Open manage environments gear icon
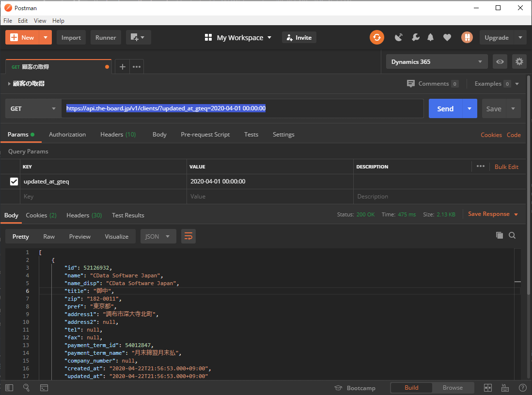This screenshot has height=395, width=532. [x=519, y=61]
